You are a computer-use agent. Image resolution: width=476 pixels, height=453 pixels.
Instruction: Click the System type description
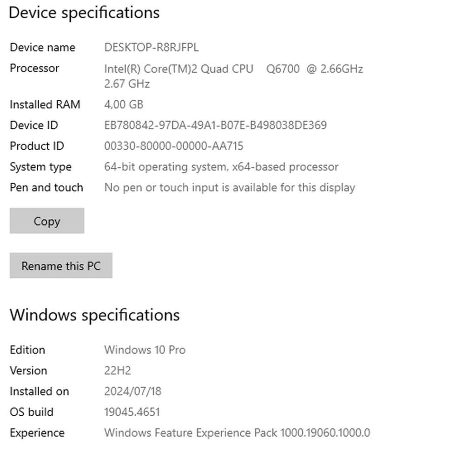(x=221, y=166)
